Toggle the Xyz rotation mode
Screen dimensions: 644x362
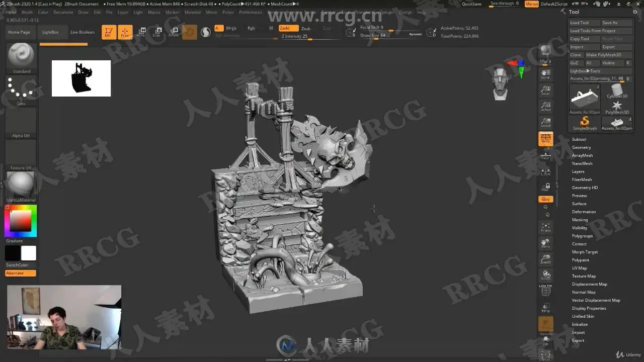click(545, 199)
